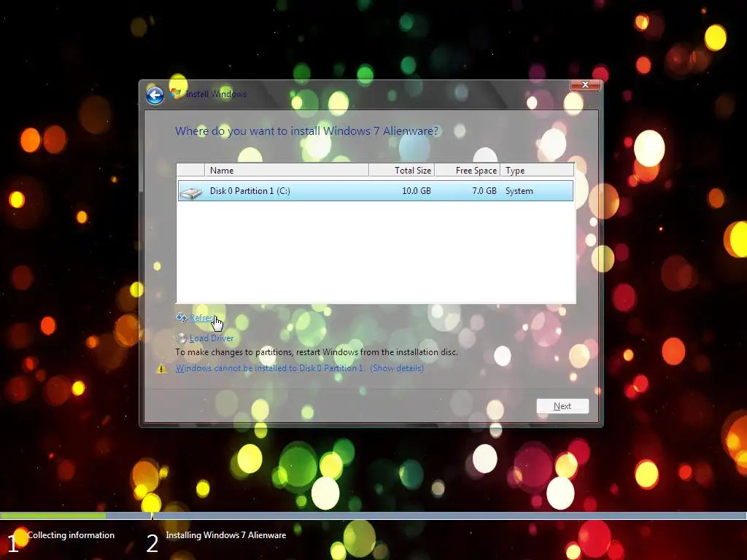Click the green setup progress bar
747x560 pixels.
click(x=53, y=516)
